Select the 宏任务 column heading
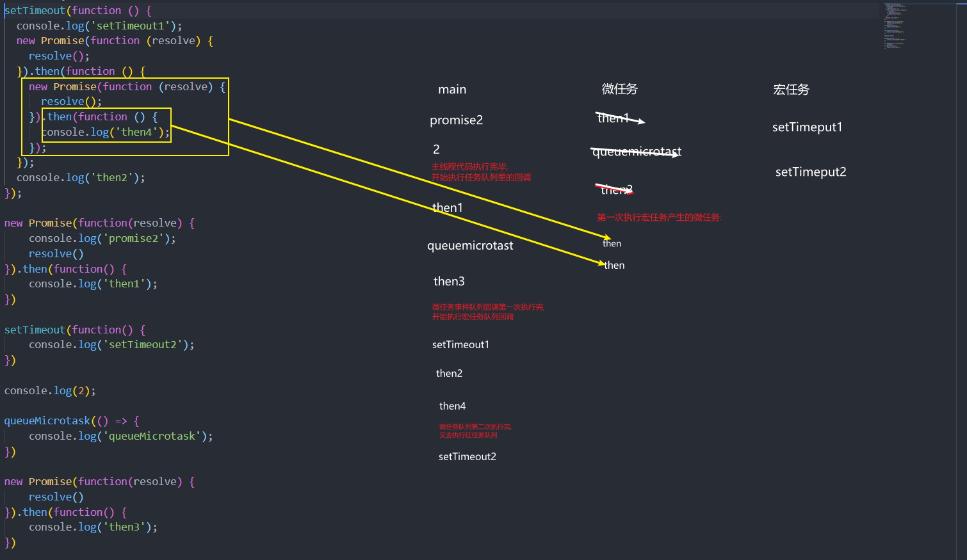Screen dimensions: 967x560 click(791, 90)
